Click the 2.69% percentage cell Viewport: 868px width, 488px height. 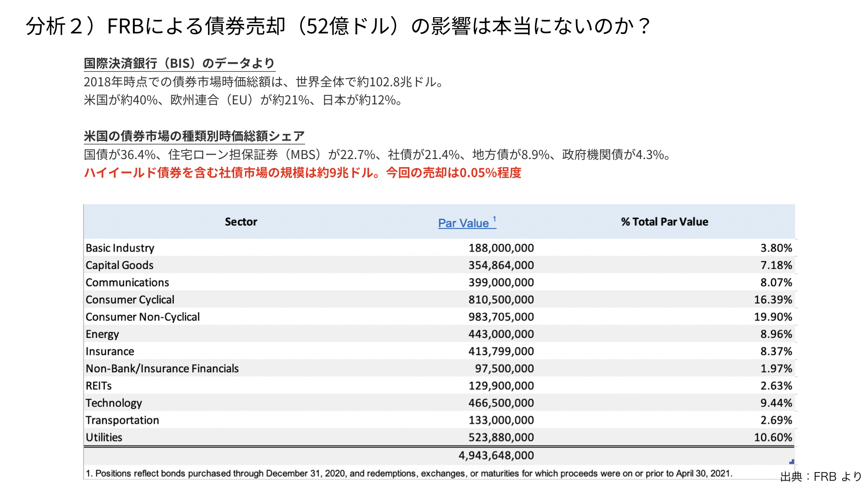(x=776, y=420)
